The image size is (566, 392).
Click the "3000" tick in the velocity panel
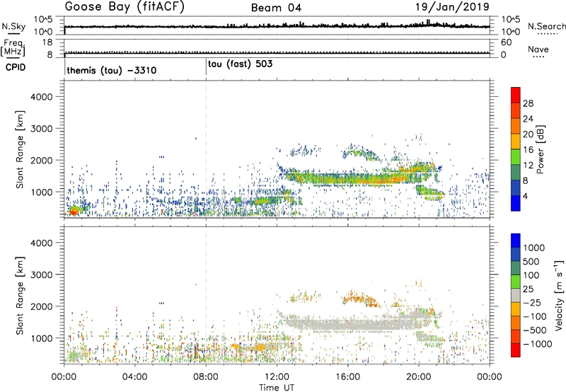point(41,275)
